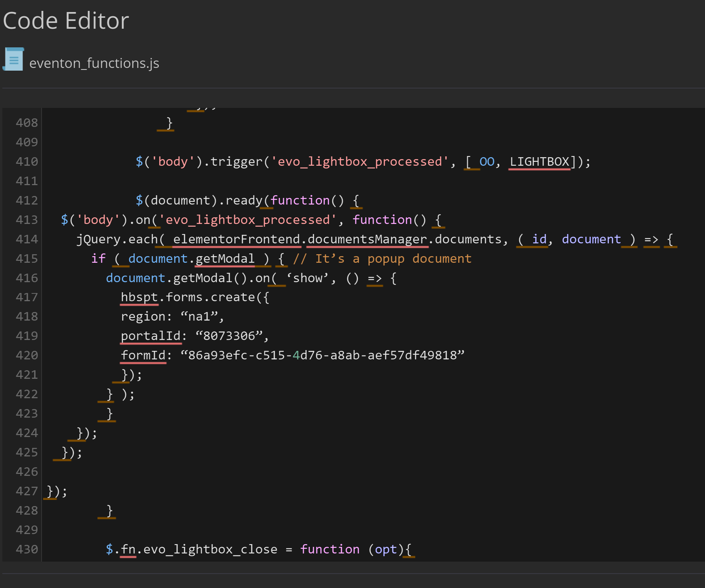Image resolution: width=705 pixels, height=588 pixels.
Task: Select line number 413 in gutter
Action: [27, 220]
